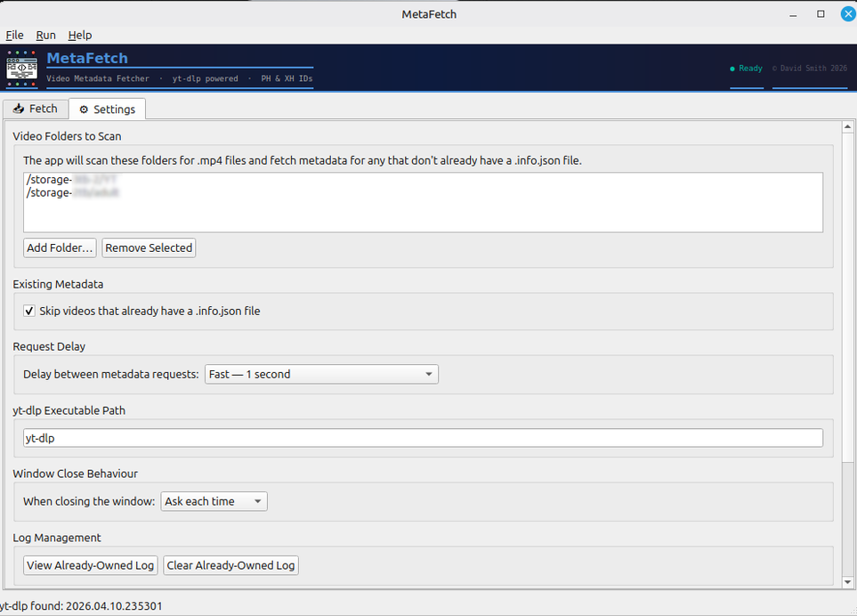Click the Add Folder... button
Viewport: 857px width, 616px height.
(61, 247)
